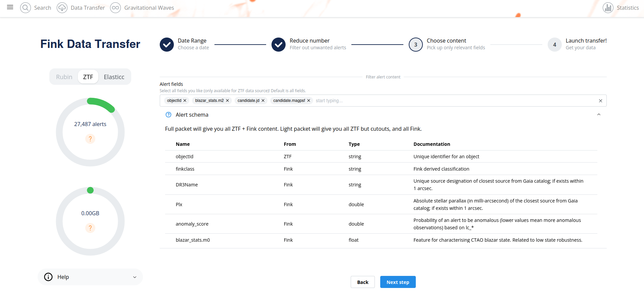Viewport: 644px width, 293px height.
Task: Click the Plx row name
Action: coord(179,204)
